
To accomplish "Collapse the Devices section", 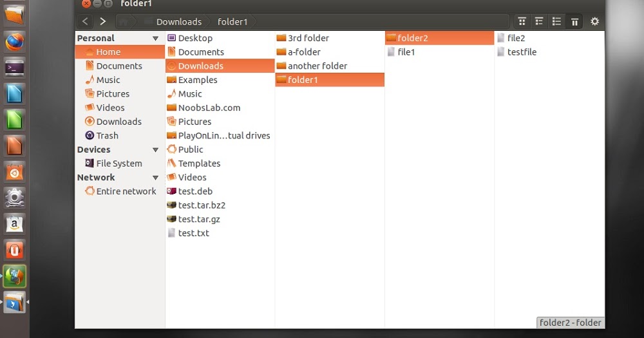I will (155, 150).
